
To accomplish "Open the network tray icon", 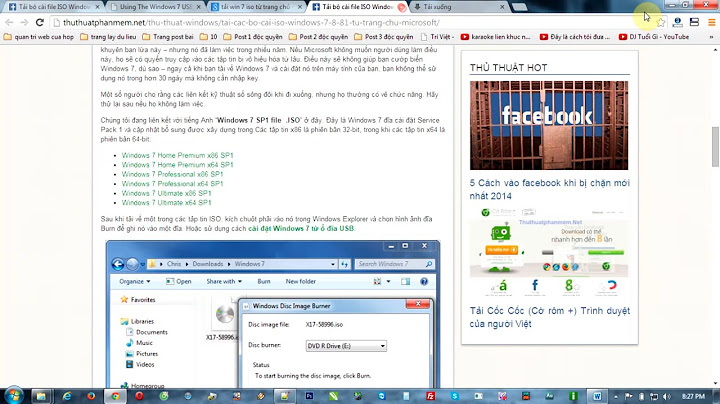I will 654,396.
